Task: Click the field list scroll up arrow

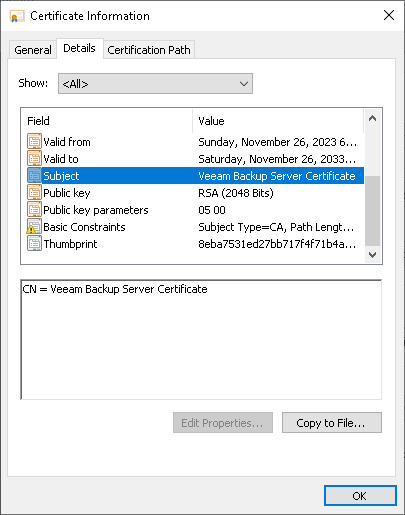Action: tap(373, 119)
